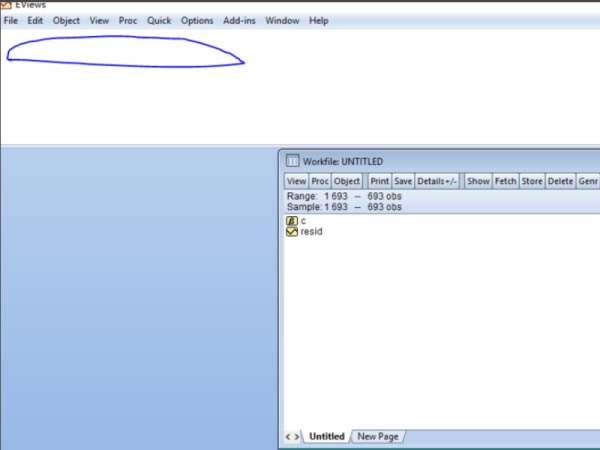
Task: Click the Delete button in the workfile
Action: [x=560, y=181]
